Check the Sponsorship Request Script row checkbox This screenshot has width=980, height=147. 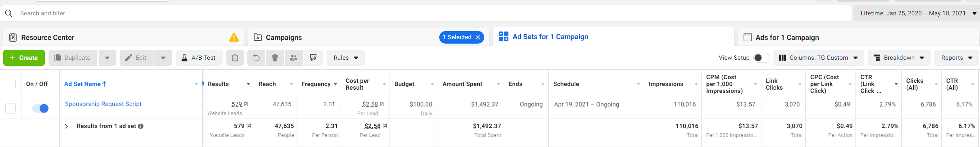tap(10, 108)
